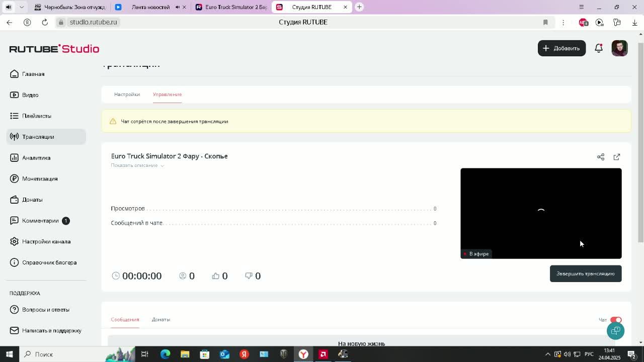The image size is (644, 362).
Task: Switch to the Чернобыль: Зона отчуждения browser tab
Action: coord(69,7)
